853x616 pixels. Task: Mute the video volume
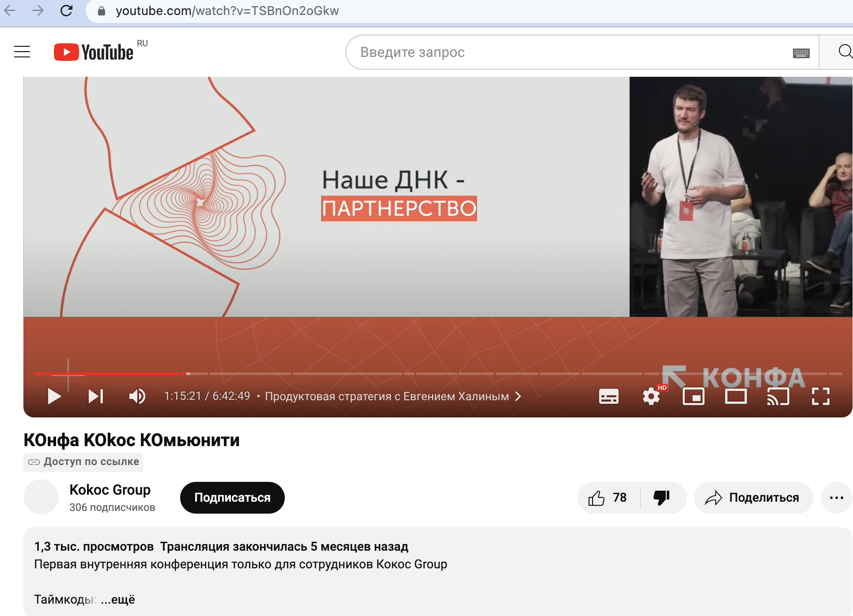coord(137,396)
